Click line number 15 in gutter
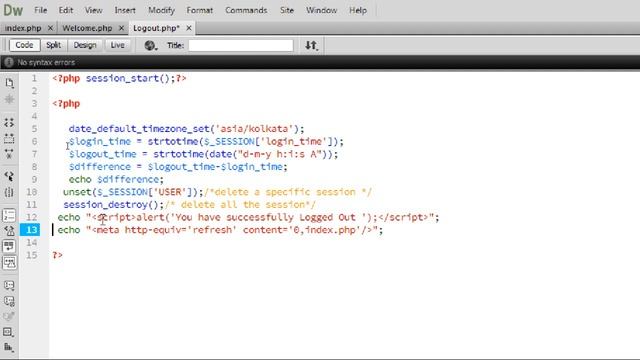This screenshot has height=360, width=640. click(x=31, y=255)
